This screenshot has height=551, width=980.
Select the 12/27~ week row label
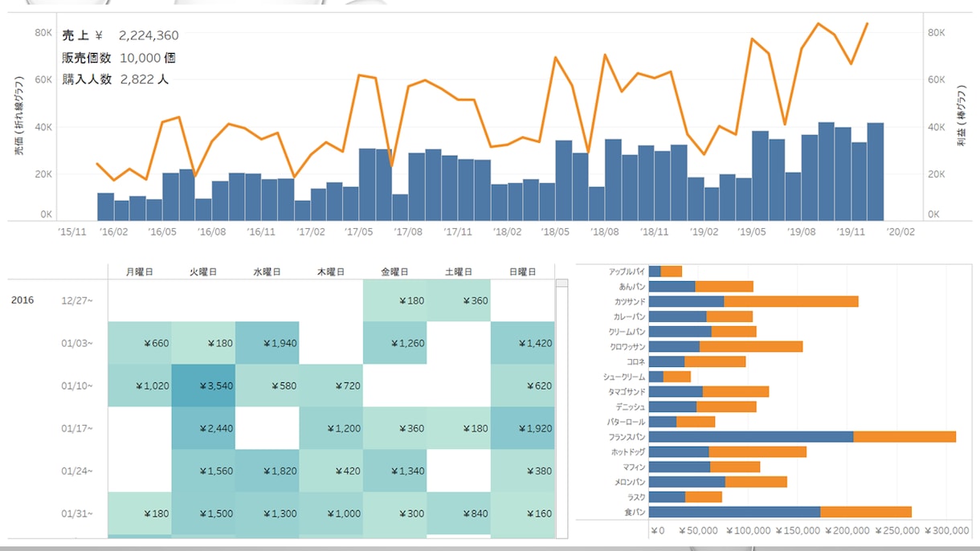tap(77, 300)
